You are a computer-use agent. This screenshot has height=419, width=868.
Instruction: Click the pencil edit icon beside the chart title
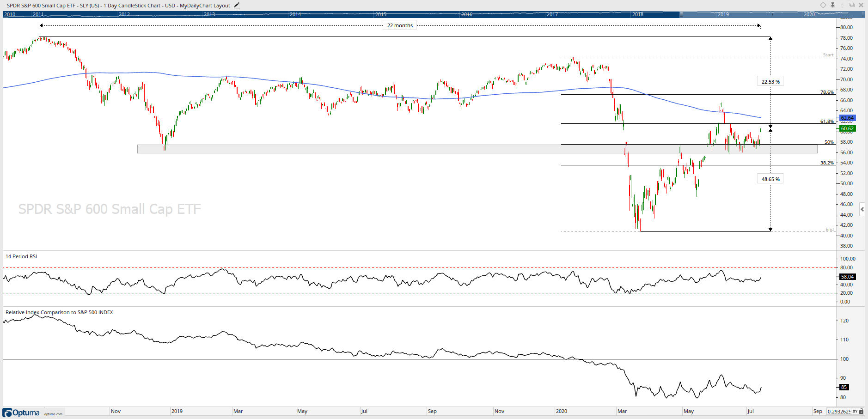[237, 6]
